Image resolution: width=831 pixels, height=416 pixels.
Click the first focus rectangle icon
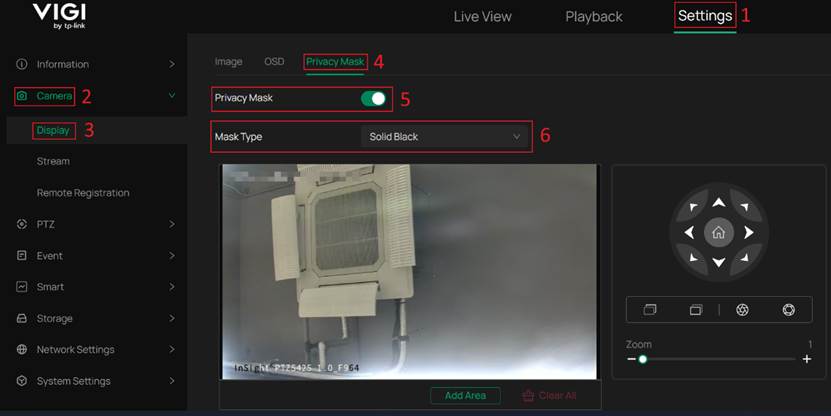[x=650, y=309]
